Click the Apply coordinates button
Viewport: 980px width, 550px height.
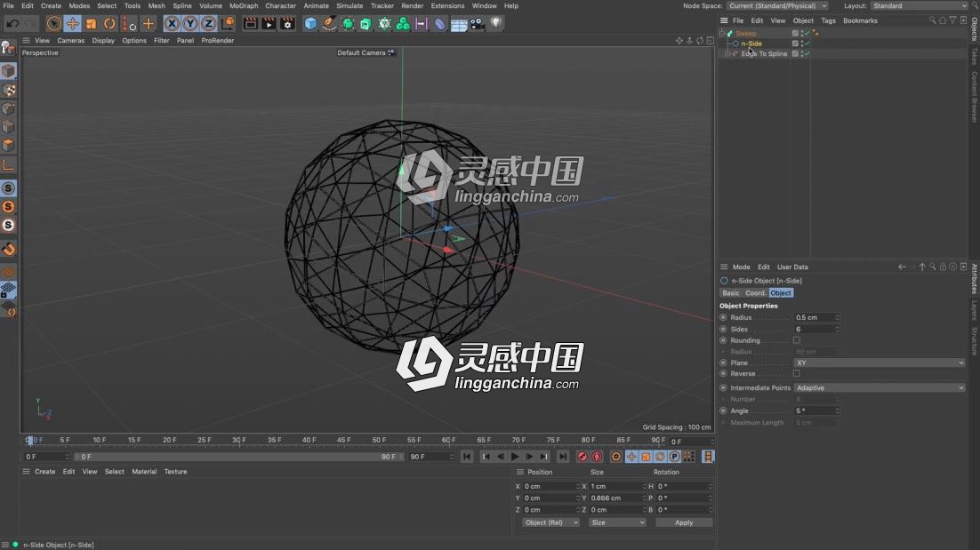coord(684,522)
